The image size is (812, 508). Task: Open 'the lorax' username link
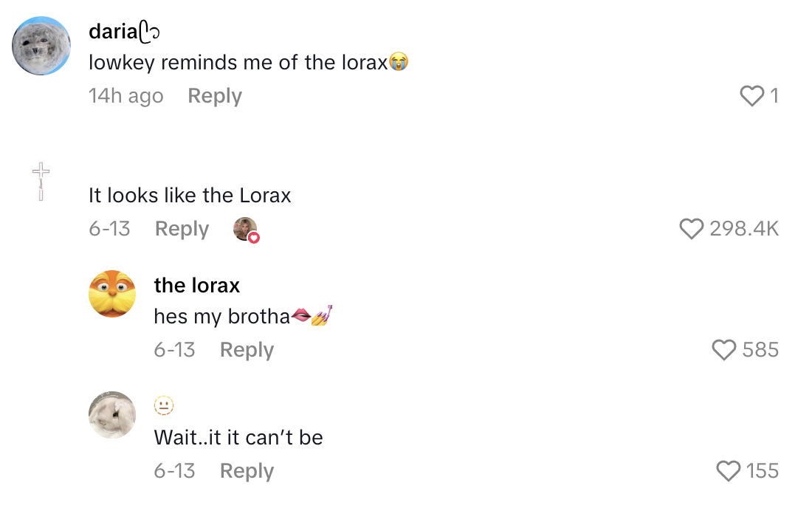click(197, 285)
